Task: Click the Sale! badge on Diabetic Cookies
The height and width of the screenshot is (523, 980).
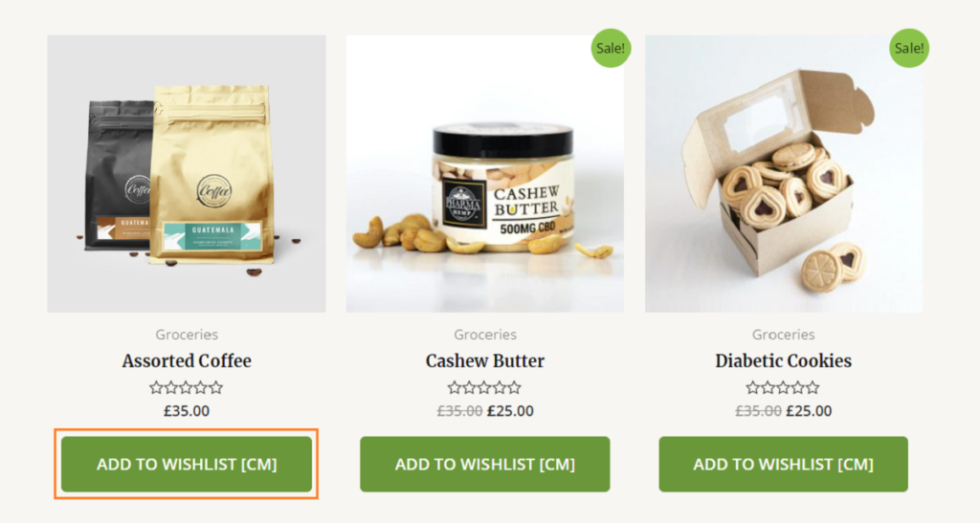Action: (909, 48)
